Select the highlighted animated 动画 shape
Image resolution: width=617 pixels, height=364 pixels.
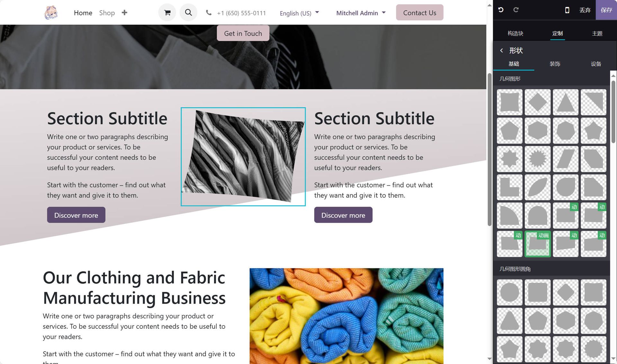538,244
